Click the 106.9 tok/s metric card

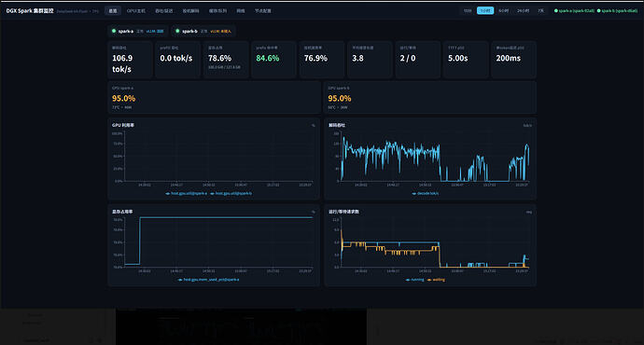tap(130, 60)
